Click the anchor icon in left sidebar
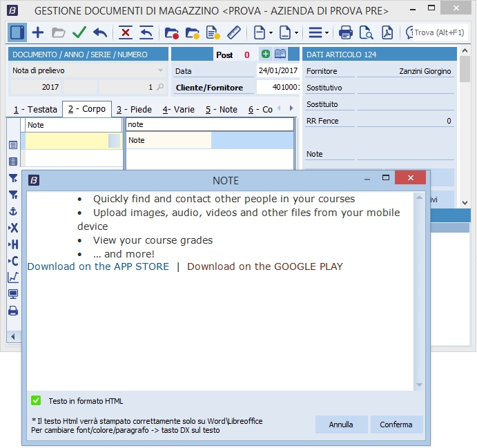 tap(13, 211)
